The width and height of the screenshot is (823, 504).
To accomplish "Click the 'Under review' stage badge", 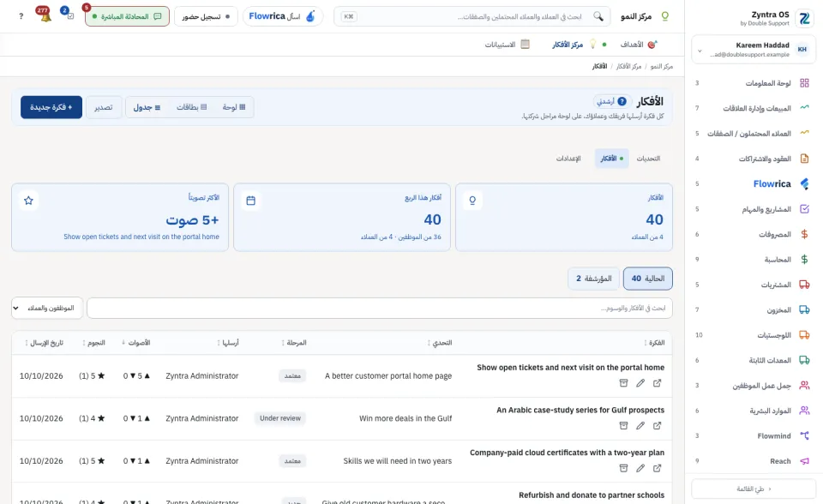I will pyautogui.click(x=280, y=418).
